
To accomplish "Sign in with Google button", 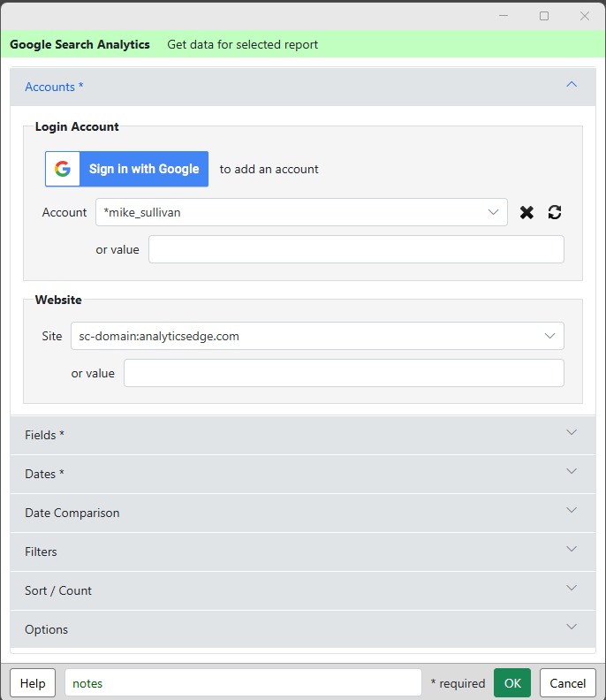I will tap(126, 169).
